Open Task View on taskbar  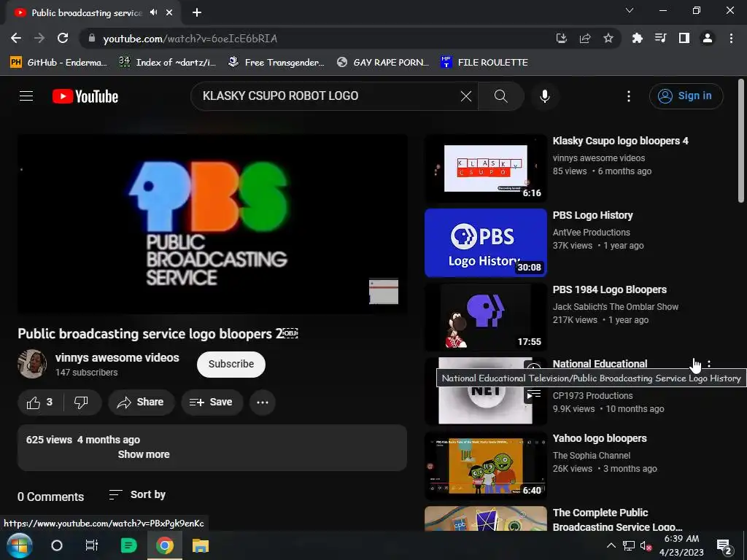91,545
